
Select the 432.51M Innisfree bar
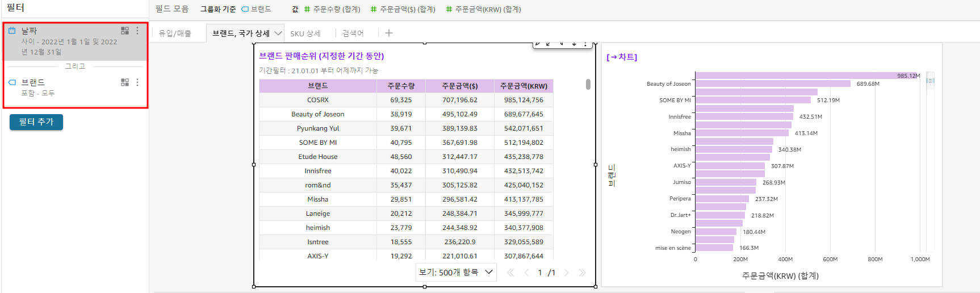(x=744, y=116)
